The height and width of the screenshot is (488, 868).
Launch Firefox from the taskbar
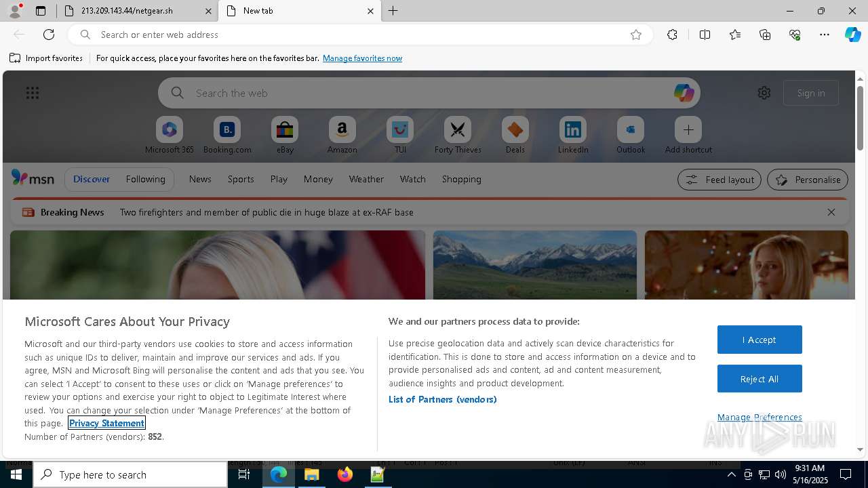[x=345, y=474]
